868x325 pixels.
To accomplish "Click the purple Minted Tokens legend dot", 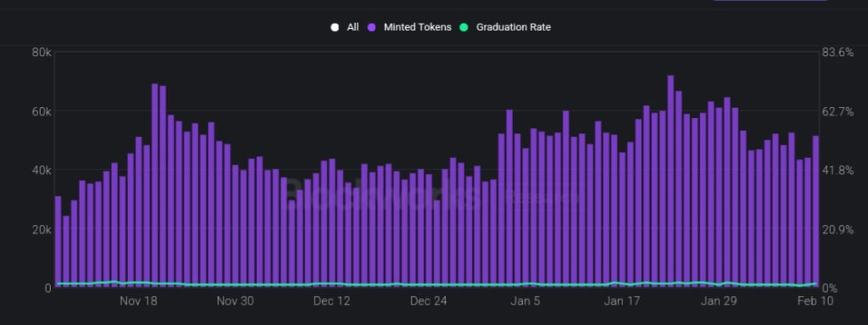I will tap(372, 27).
